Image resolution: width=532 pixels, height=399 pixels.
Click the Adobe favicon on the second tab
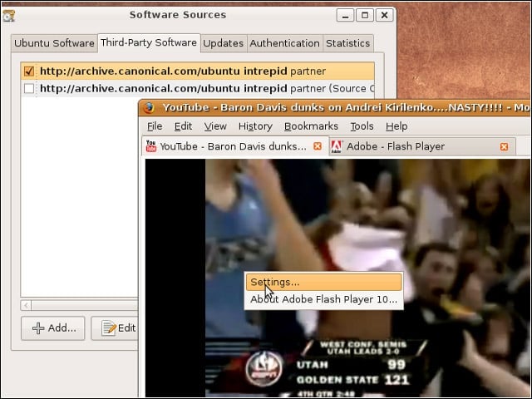pos(336,146)
